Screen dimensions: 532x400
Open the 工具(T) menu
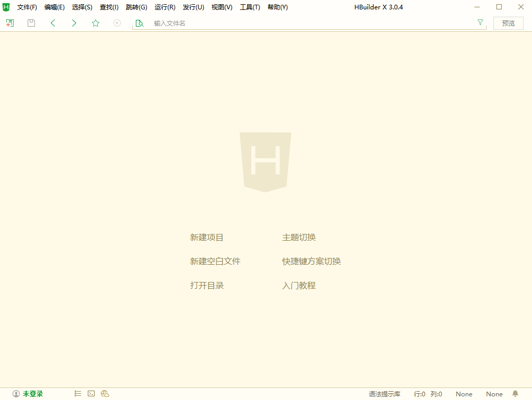pos(250,7)
